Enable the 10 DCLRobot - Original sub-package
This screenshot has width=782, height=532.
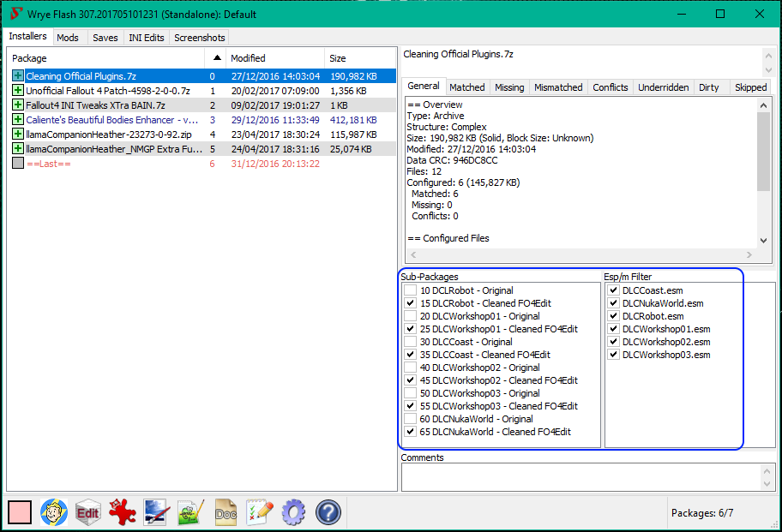pyautogui.click(x=410, y=290)
